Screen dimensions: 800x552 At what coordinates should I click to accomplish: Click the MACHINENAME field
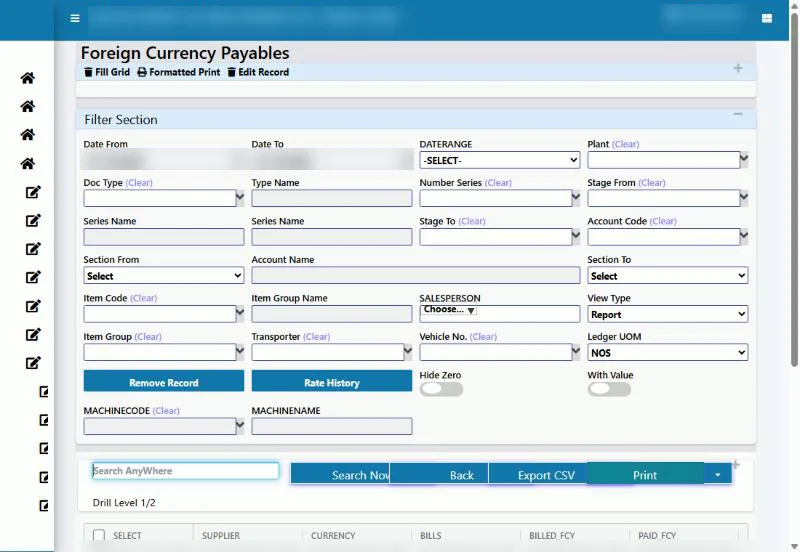[x=332, y=426]
